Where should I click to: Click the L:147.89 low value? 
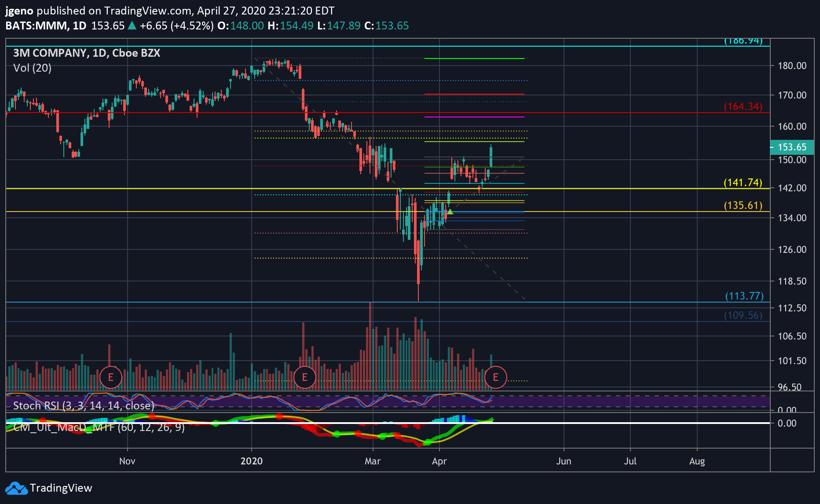pos(339,26)
